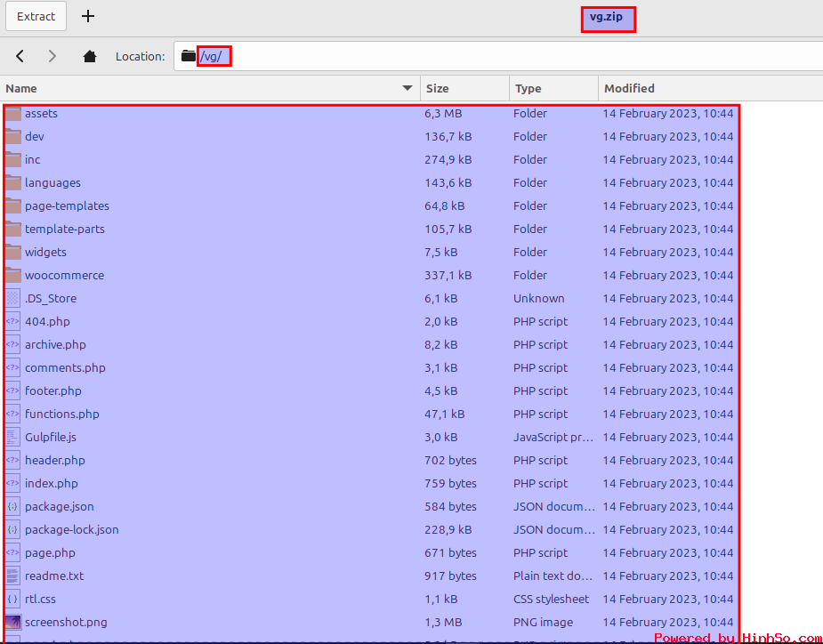Click the Extract button
Viewport: 823px width, 644px height.
(36, 16)
